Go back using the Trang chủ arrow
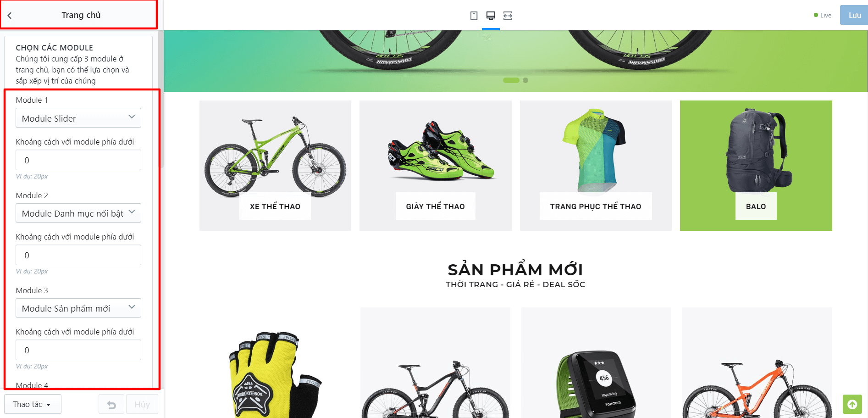 (x=10, y=15)
